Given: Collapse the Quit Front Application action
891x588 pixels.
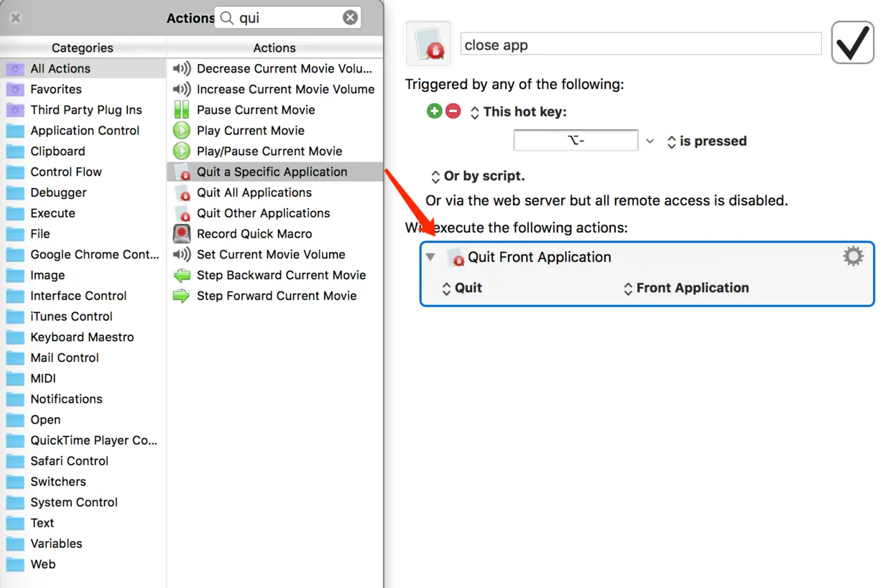Looking at the screenshot, I should 430,257.
